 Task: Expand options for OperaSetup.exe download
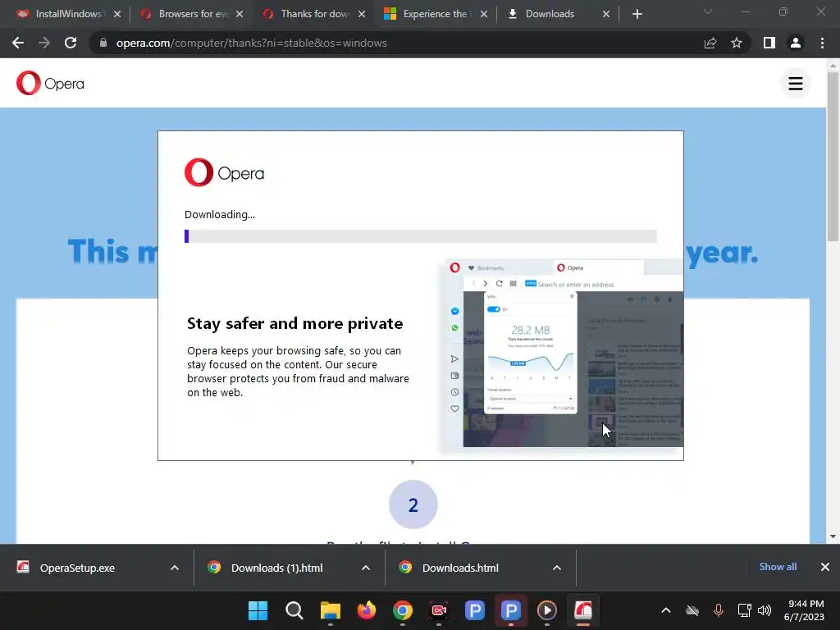click(175, 568)
